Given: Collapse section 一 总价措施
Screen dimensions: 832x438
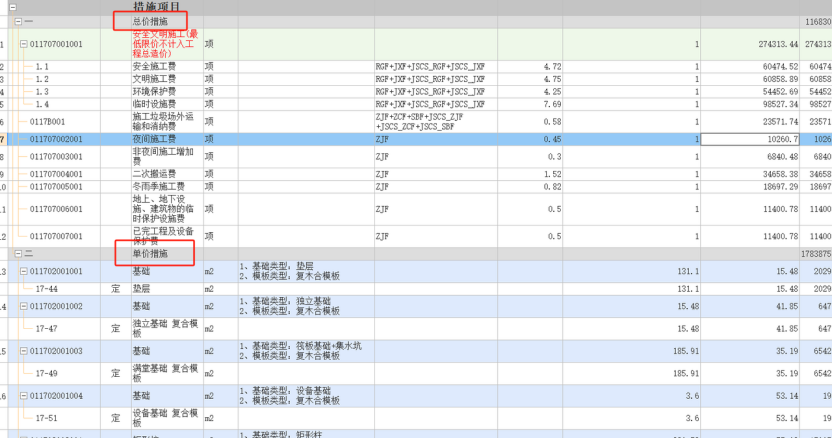Looking at the screenshot, I should [18, 20].
